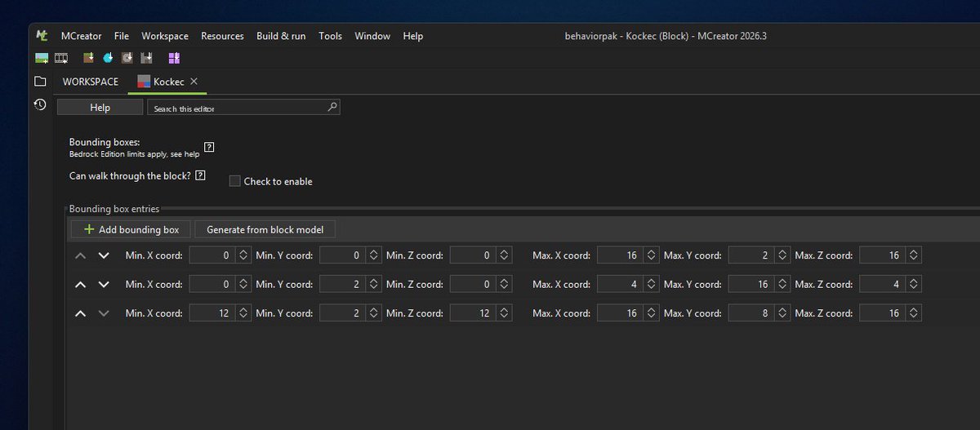Click the Help button above the editor
The height and width of the screenshot is (430, 980).
coord(100,108)
